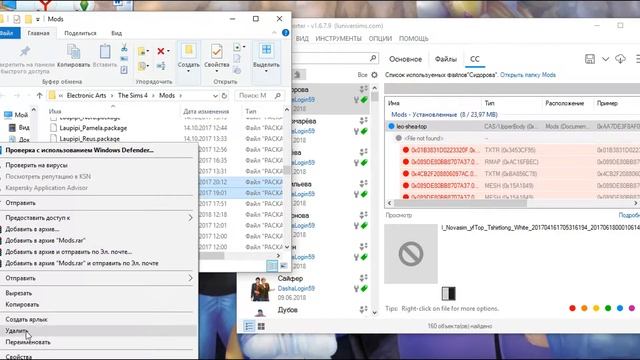Open address bar history dropdown
This screenshot has width=640, height=360.
click(215, 96)
